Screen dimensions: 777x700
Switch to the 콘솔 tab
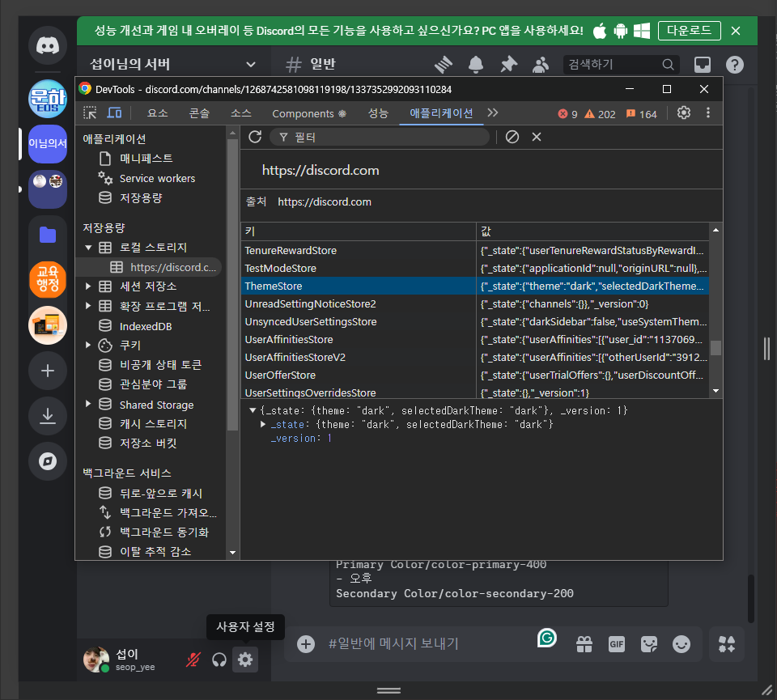click(199, 113)
